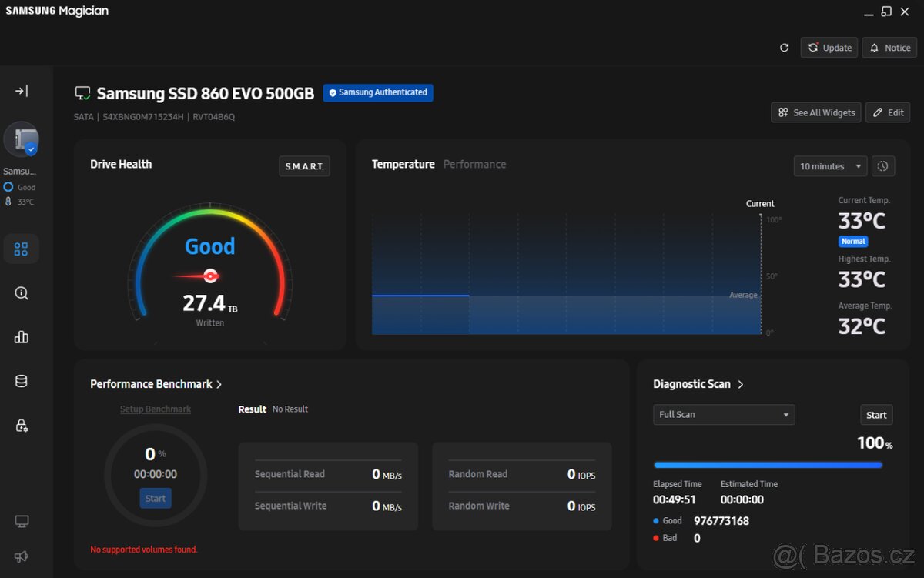Collapse the sidebar with the arrow icon

point(22,91)
